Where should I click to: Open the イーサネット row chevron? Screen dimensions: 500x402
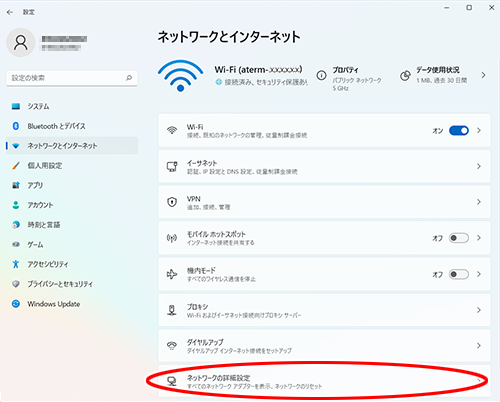[x=479, y=166]
